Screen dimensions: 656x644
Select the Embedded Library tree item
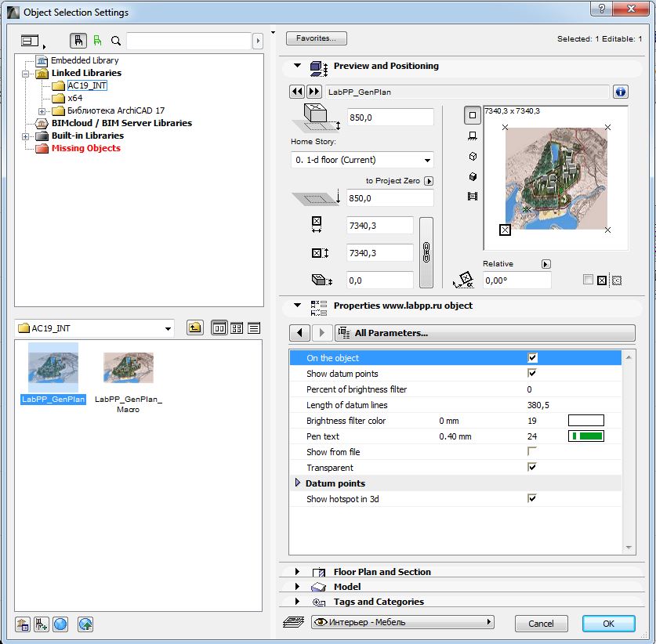pos(85,60)
